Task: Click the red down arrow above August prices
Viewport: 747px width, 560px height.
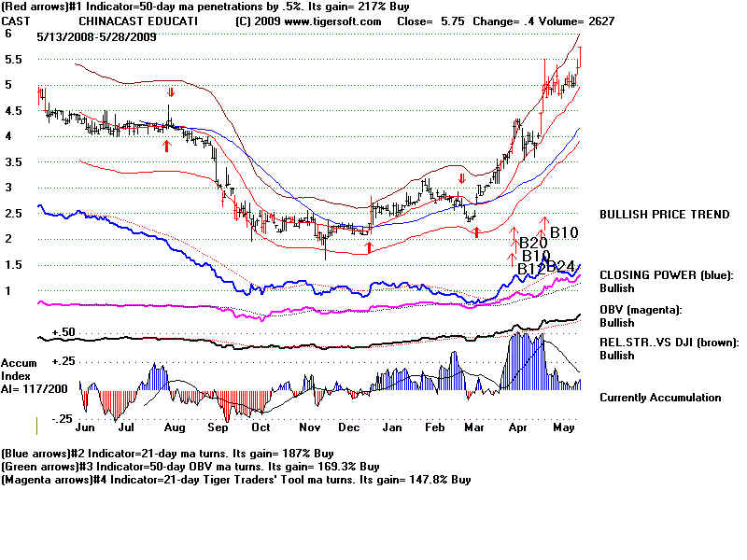Action: (171, 92)
